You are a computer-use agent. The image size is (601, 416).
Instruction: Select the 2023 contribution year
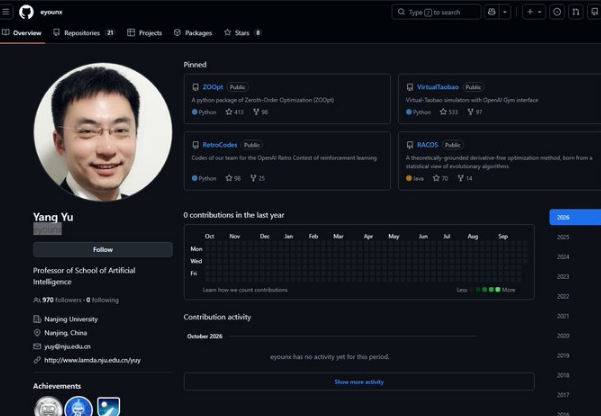(x=563, y=277)
